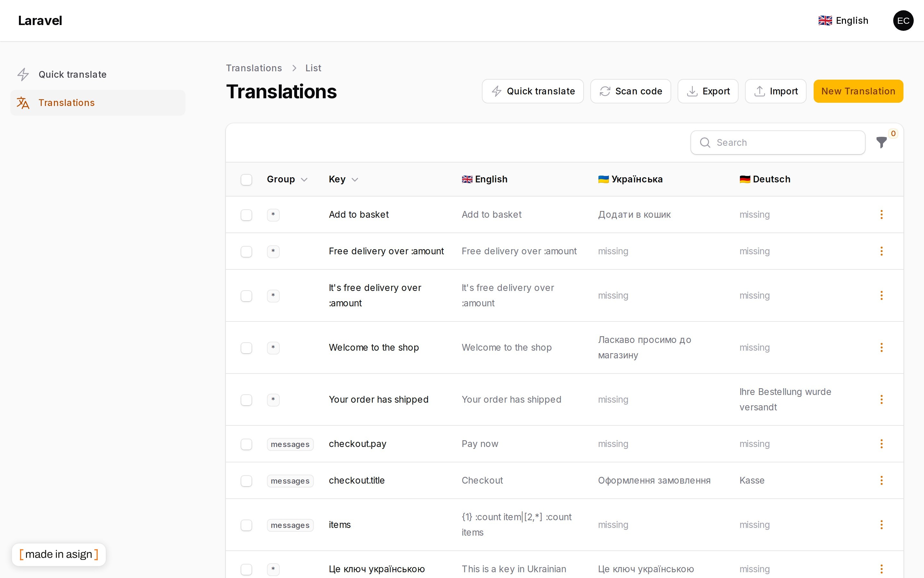
Task: Click the This is a key in Ukrainian cell
Action: pos(514,569)
